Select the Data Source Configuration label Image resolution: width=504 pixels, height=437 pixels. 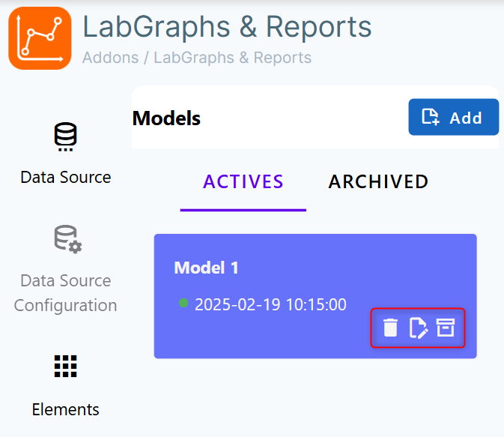point(66,293)
